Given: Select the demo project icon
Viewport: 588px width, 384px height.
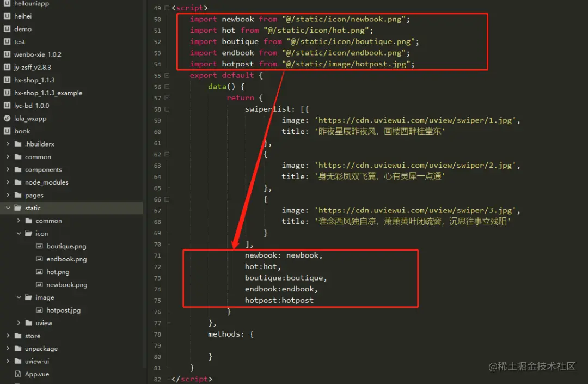Looking at the screenshot, I should click(x=7, y=29).
